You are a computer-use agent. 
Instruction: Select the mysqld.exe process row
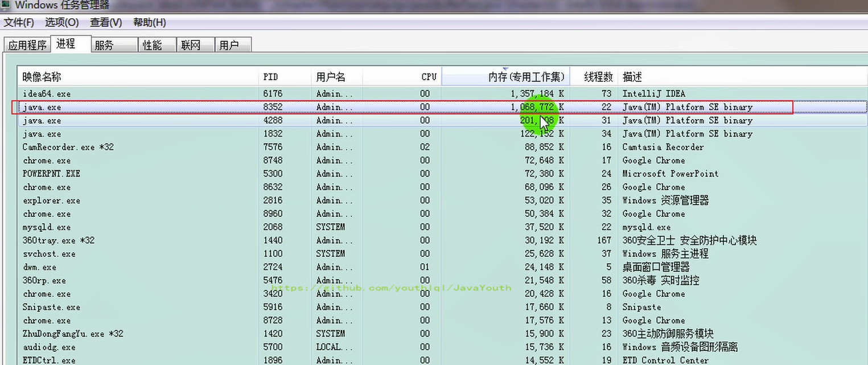442,227
